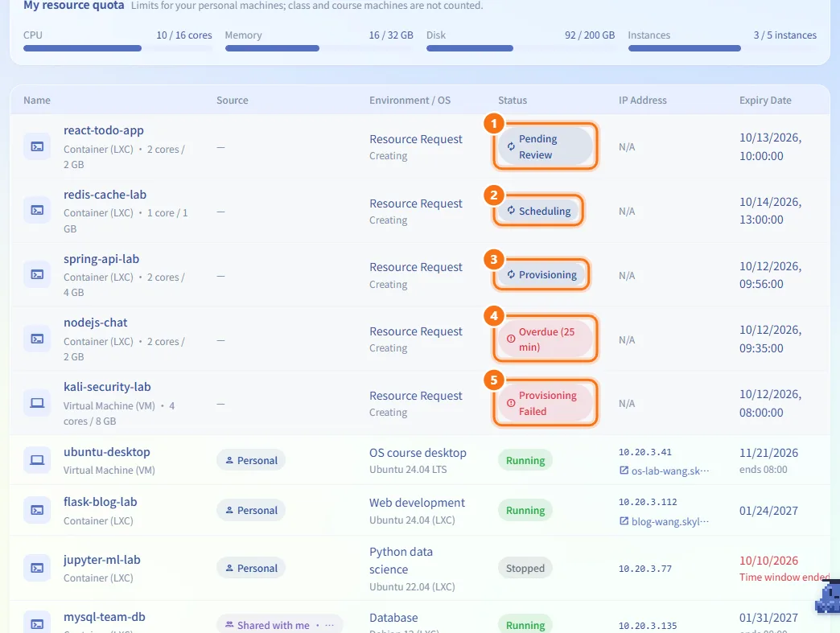This screenshot has width=840, height=633.
Task: Click the "3 / 5 instances" quota value
Action: [784, 35]
